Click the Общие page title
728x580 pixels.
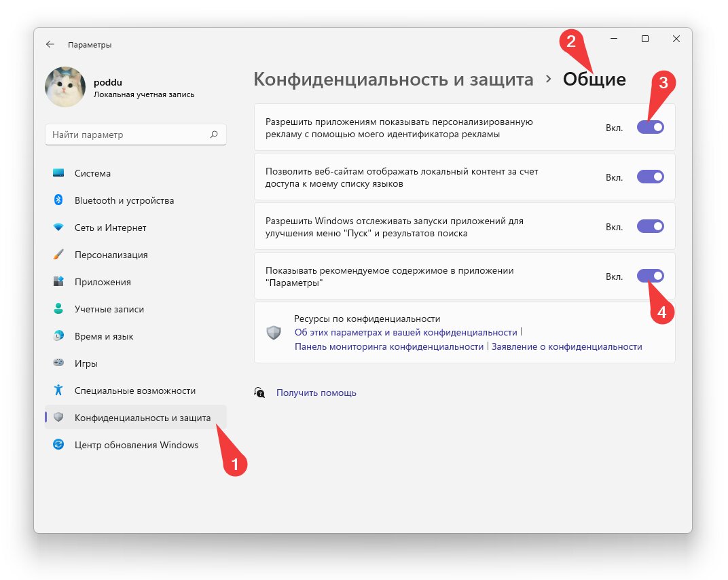(x=594, y=79)
